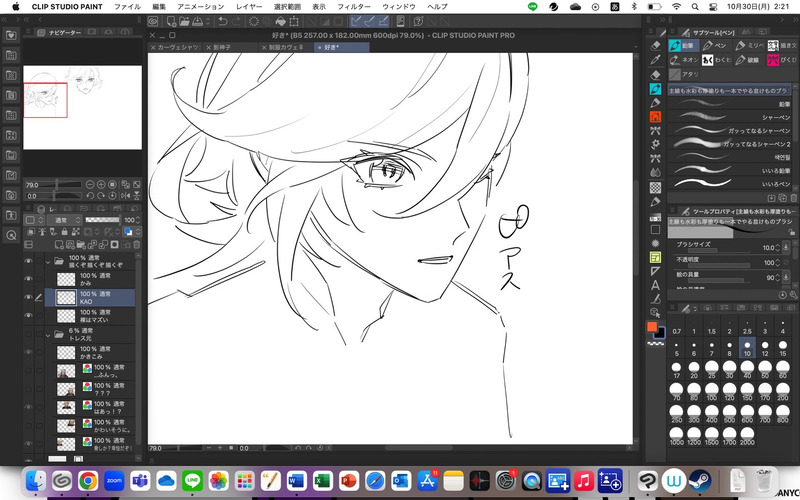Select the Eyedropper tool in the toolbox

(x=655, y=60)
